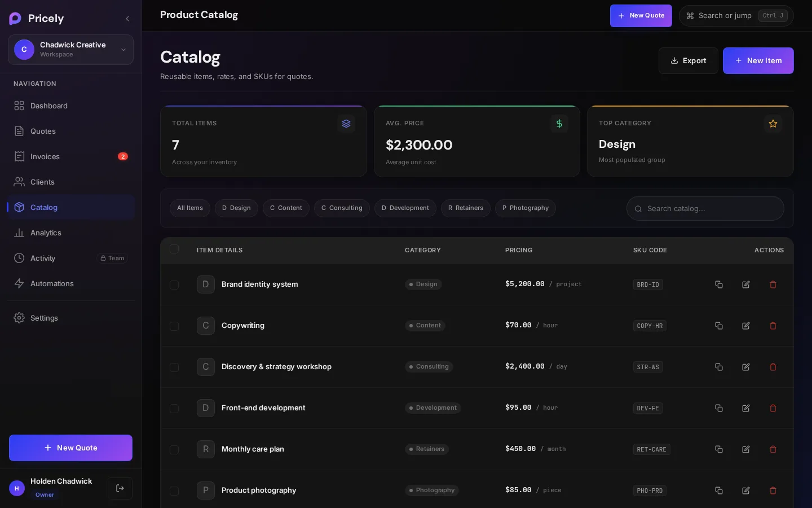Viewport: 812px width, 508px height.
Task: Select the Discovery & strategy workshop checkbox
Action: 174,367
